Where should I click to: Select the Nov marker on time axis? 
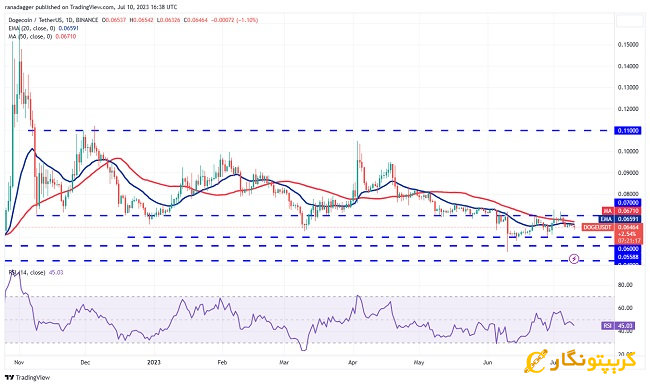coord(19,362)
